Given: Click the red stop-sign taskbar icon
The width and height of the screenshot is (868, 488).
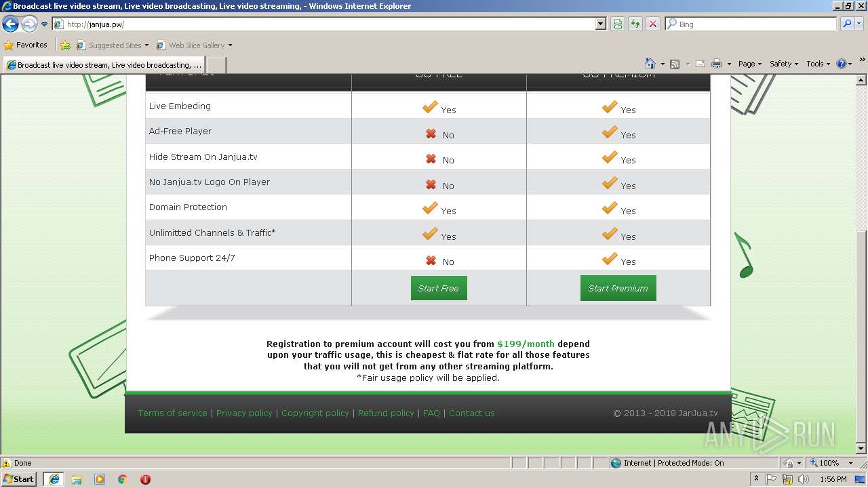Looking at the screenshot, I should click(x=145, y=479).
